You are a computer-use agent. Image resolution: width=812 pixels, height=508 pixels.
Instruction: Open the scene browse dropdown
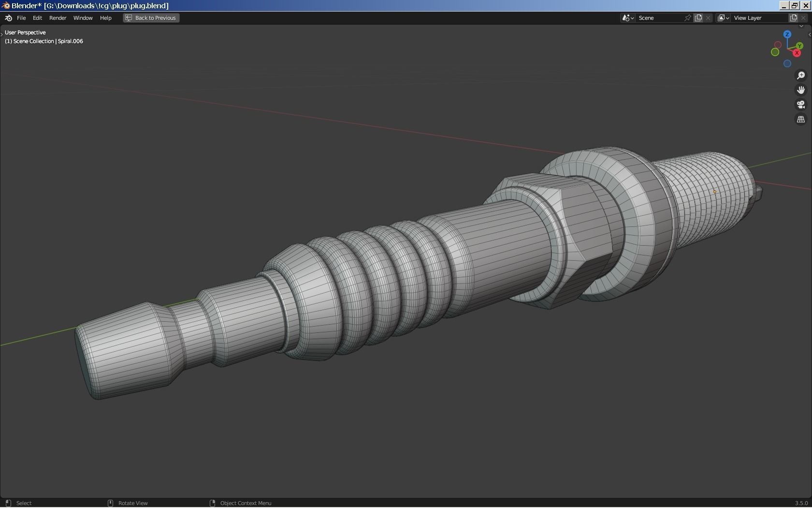pyautogui.click(x=628, y=18)
